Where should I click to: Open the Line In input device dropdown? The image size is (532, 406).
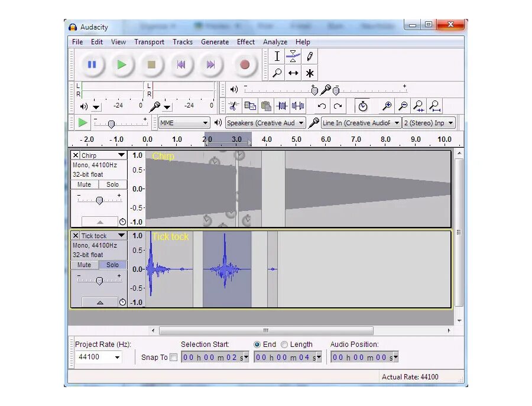tap(361, 123)
